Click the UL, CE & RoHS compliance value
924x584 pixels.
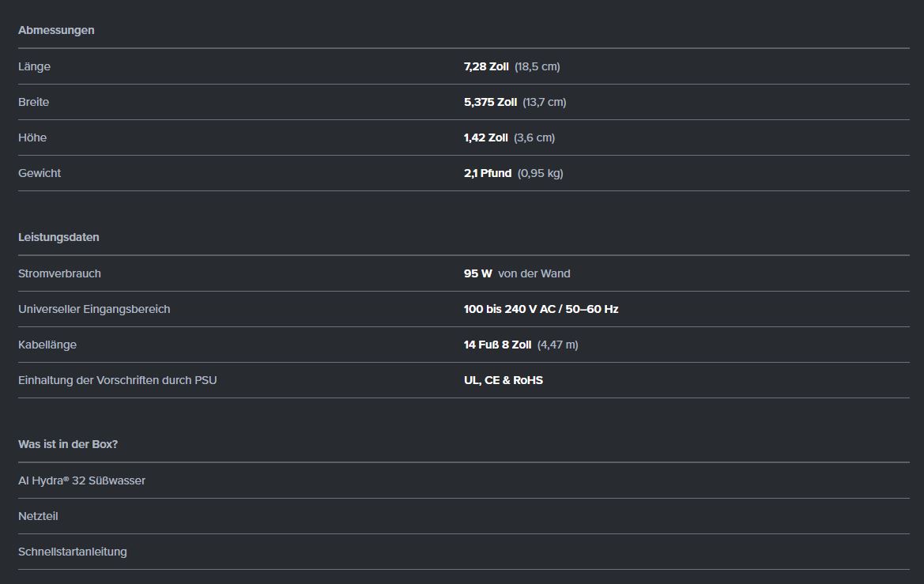(x=503, y=380)
